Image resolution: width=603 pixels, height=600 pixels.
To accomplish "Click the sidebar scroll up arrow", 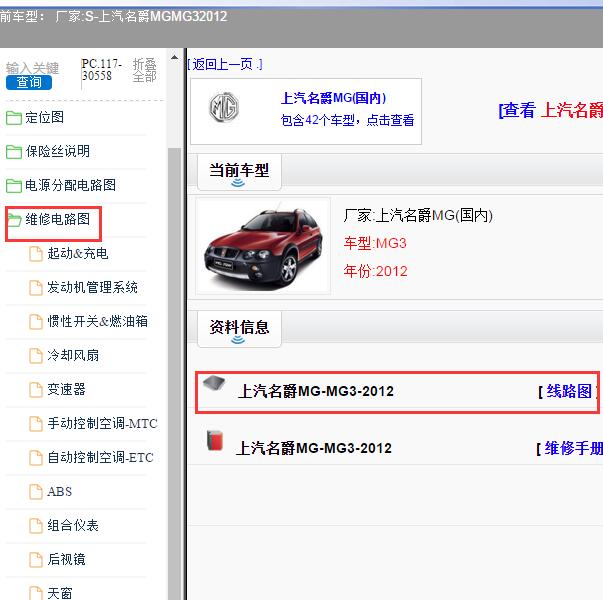I will coord(174,57).
